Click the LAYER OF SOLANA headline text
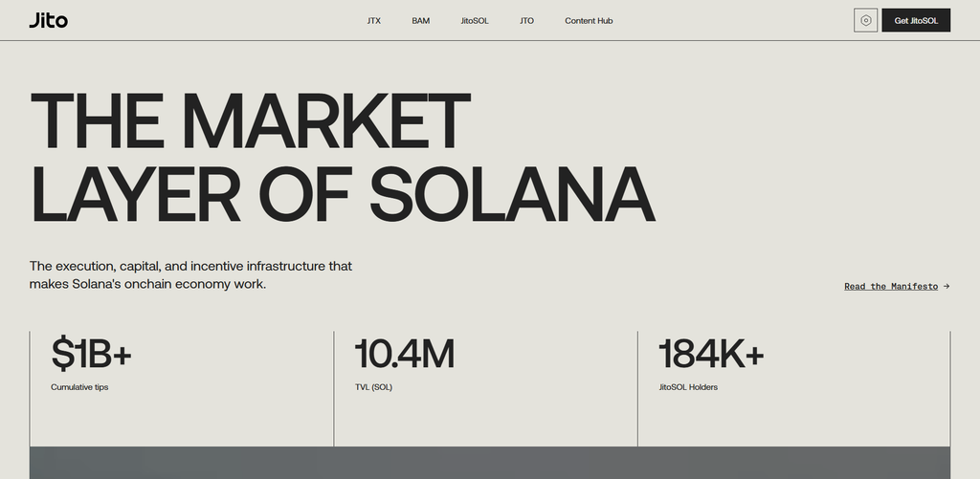This screenshot has width=980, height=479. [x=343, y=194]
